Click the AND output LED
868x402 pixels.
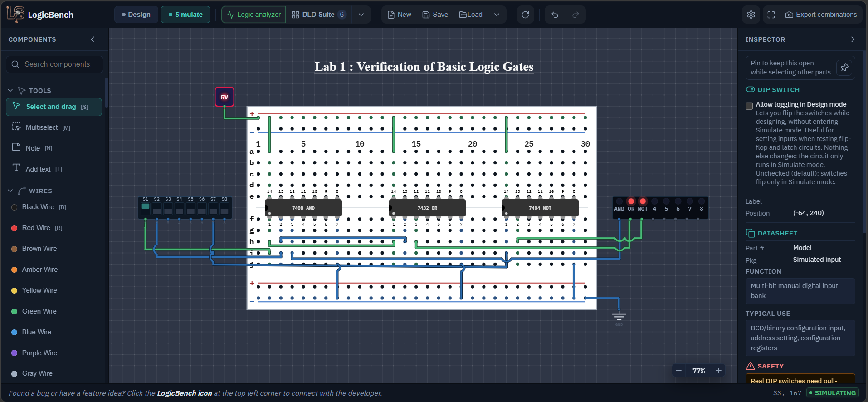point(619,201)
